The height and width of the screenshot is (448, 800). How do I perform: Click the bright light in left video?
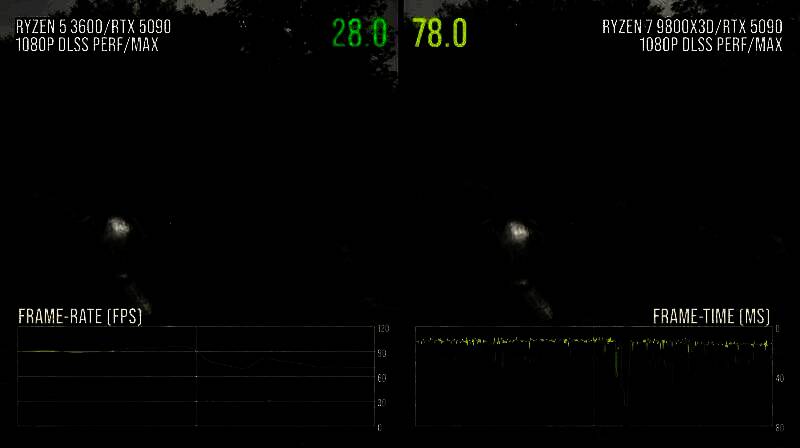click(x=120, y=227)
